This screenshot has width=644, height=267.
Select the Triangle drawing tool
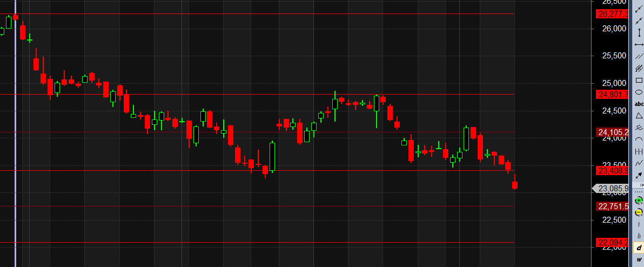[639, 116]
